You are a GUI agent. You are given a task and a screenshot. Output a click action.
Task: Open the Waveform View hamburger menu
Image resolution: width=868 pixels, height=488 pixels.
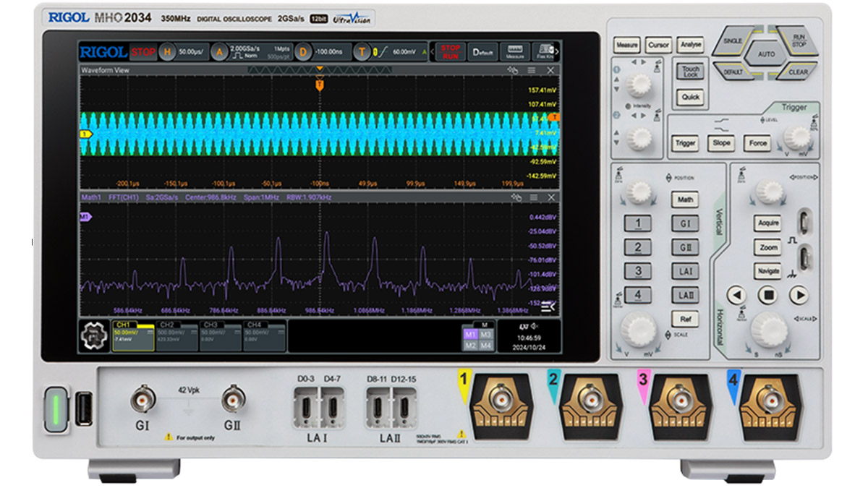tap(532, 70)
